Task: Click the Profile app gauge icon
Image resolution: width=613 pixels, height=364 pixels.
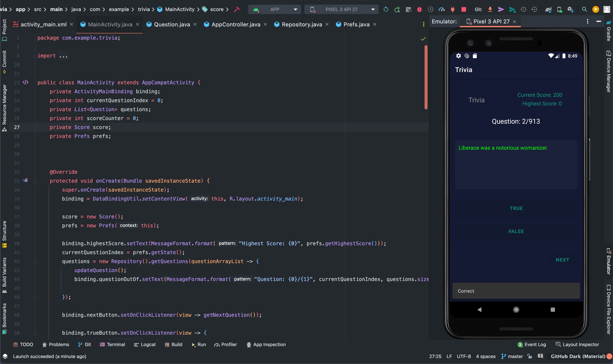Action: click(x=442, y=9)
